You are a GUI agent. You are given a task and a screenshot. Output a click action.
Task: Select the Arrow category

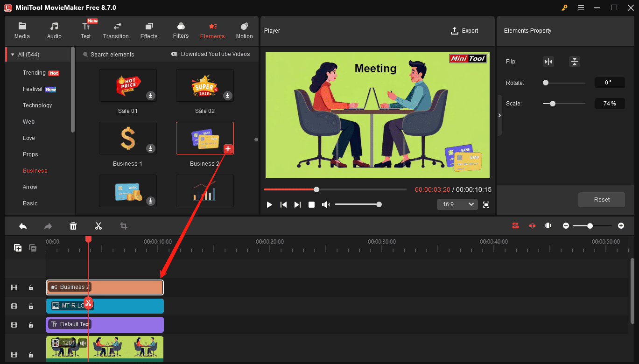30,187
